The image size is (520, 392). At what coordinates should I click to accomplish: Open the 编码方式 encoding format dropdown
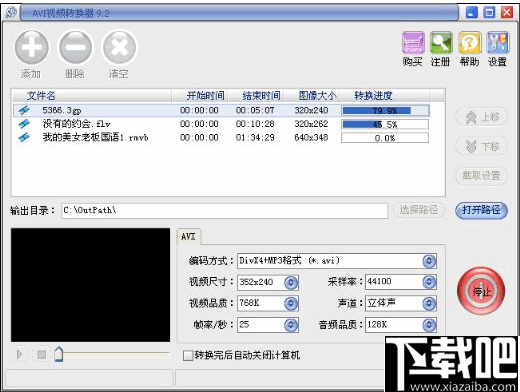[429, 261]
